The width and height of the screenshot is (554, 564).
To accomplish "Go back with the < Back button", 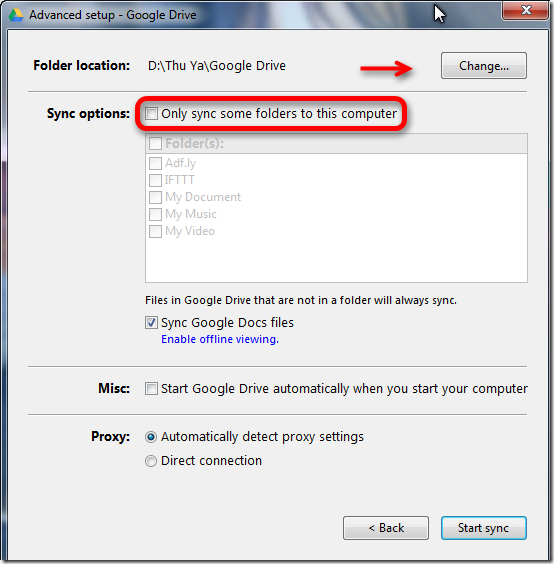I will 386,528.
